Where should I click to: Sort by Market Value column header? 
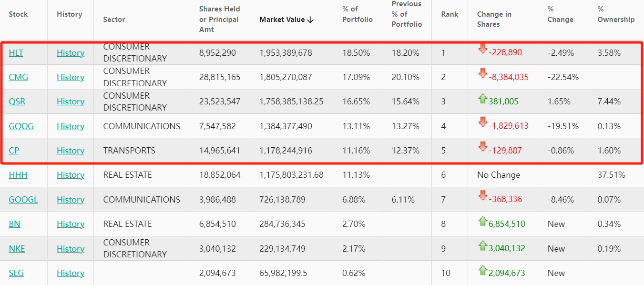pos(286,20)
